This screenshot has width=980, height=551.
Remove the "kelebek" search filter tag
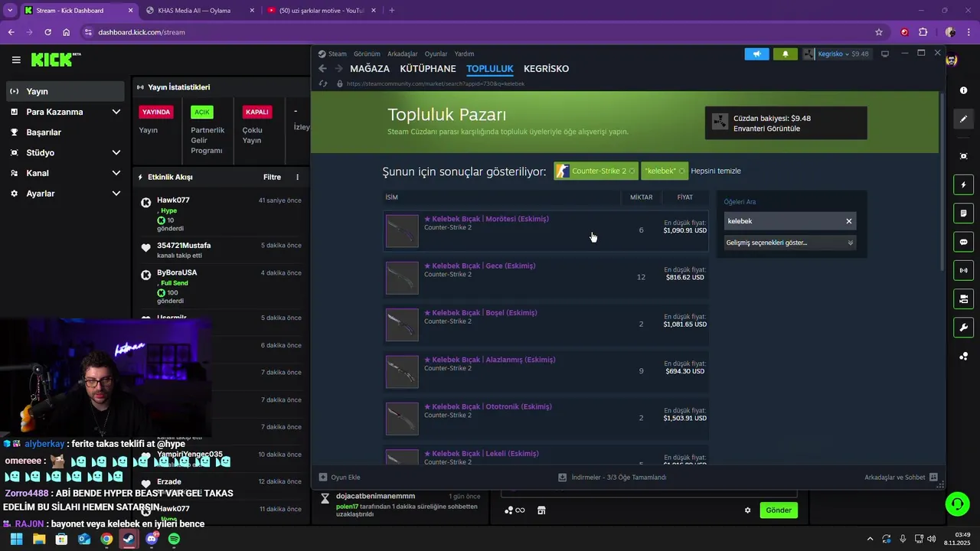681,171
